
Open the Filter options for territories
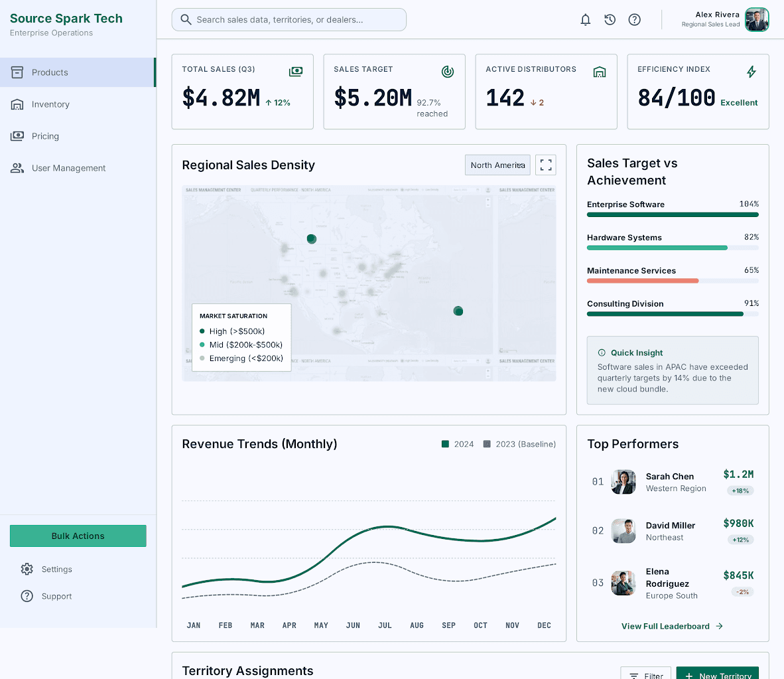point(646,674)
